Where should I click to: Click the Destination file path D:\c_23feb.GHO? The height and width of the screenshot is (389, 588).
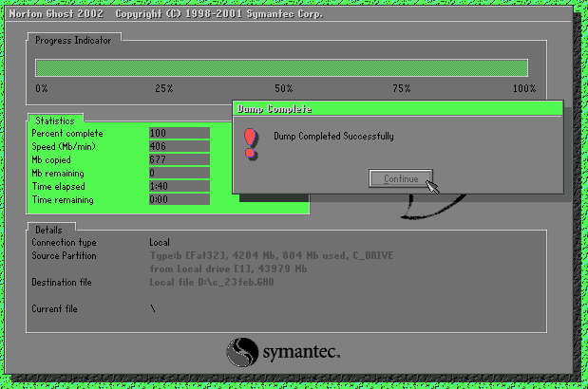pyautogui.click(x=236, y=282)
